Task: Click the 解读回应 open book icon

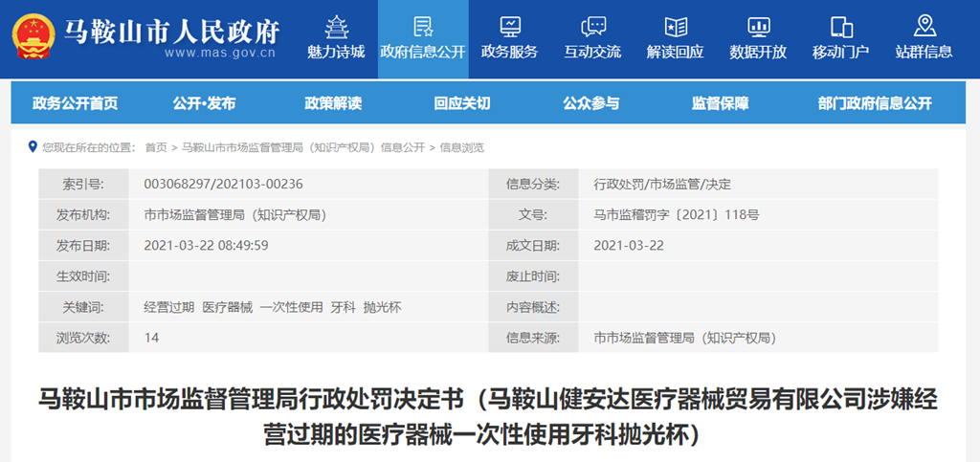Action: point(675,26)
